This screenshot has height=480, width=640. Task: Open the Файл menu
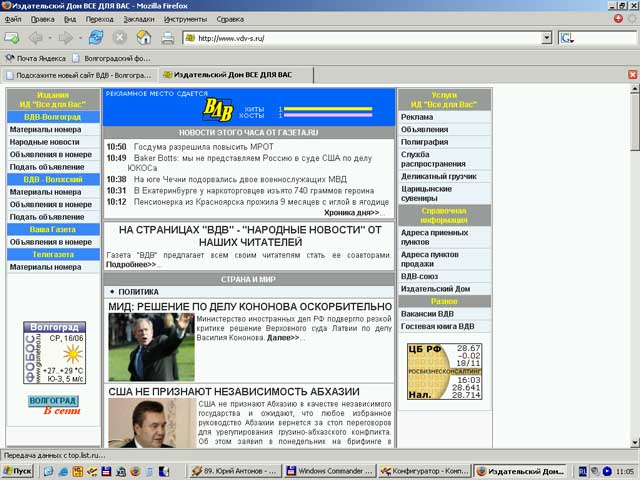13,19
